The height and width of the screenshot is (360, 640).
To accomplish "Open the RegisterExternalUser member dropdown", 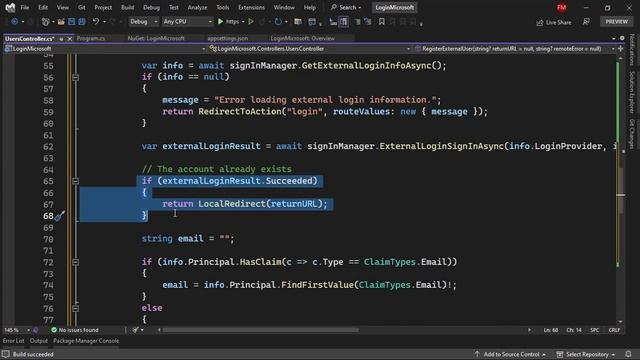I will click(x=514, y=49).
